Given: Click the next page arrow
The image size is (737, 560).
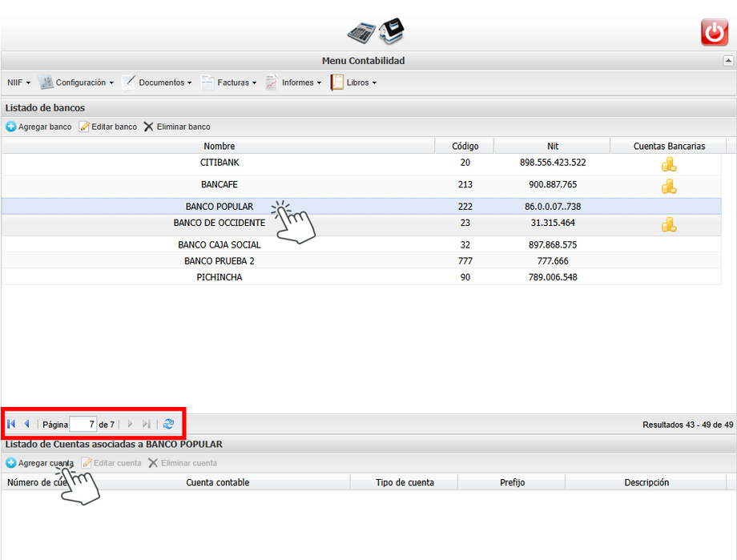Looking at the screenshot, I should pos(131,424).
